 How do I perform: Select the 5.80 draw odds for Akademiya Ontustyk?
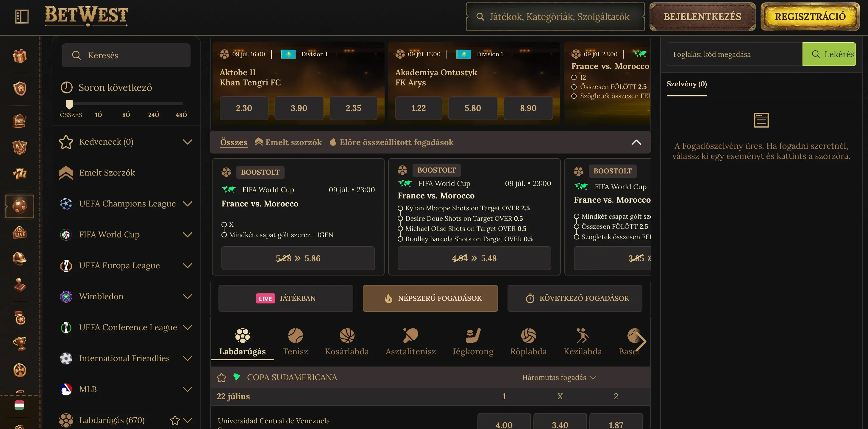pyautogui.click(x=473, y=108)
